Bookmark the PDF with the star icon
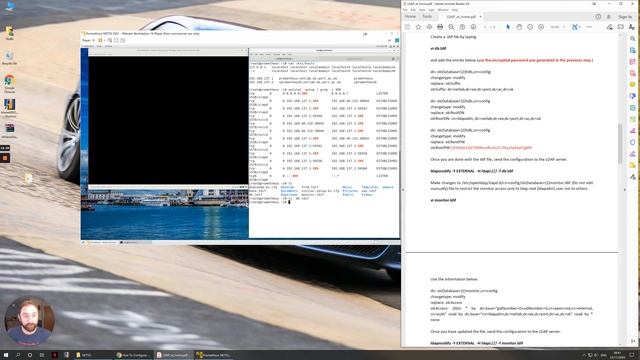Image resolution: width=640 pixels, height=360 pixels. pyautogui.click(x=418, y=27)
